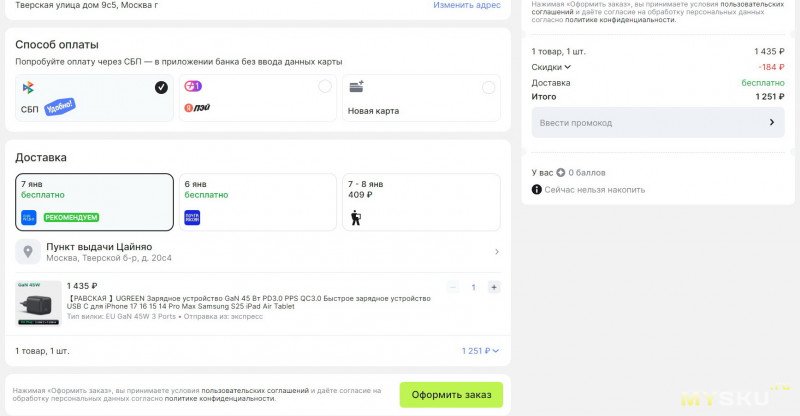The image size is (800, 416).
Task: Click the courier delivery person icon
Action: (355, 217)
